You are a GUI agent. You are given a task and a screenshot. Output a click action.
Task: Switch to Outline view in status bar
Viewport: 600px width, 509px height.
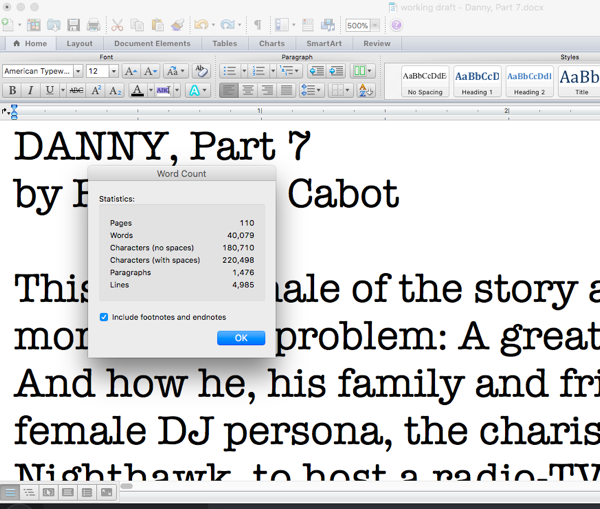[x=28, y=492]
